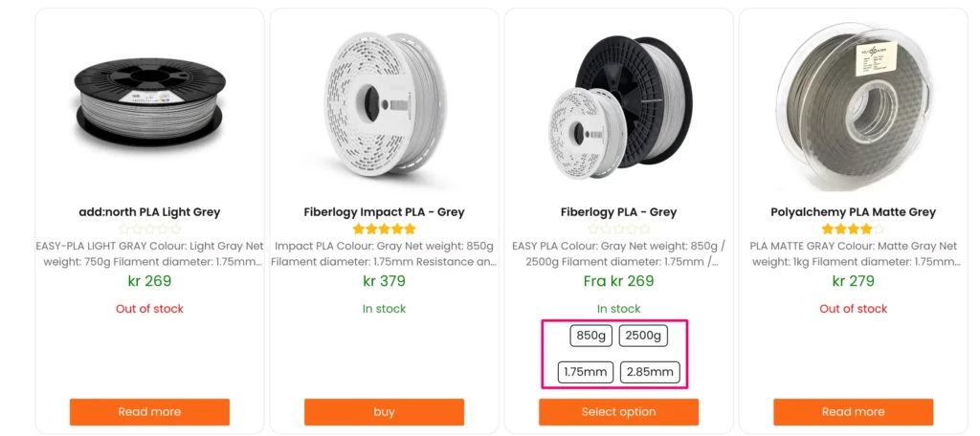Click the empty stars under Fiberlogy PLA - Grey

click(x=618, y=229)
